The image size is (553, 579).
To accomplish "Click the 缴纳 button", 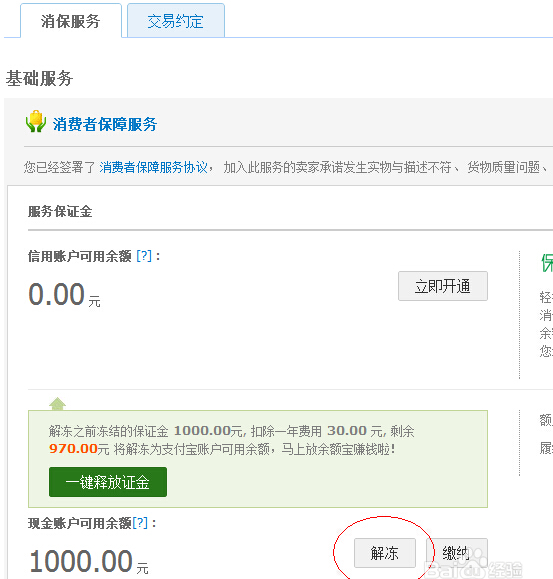I will click(x=457, y=553).
